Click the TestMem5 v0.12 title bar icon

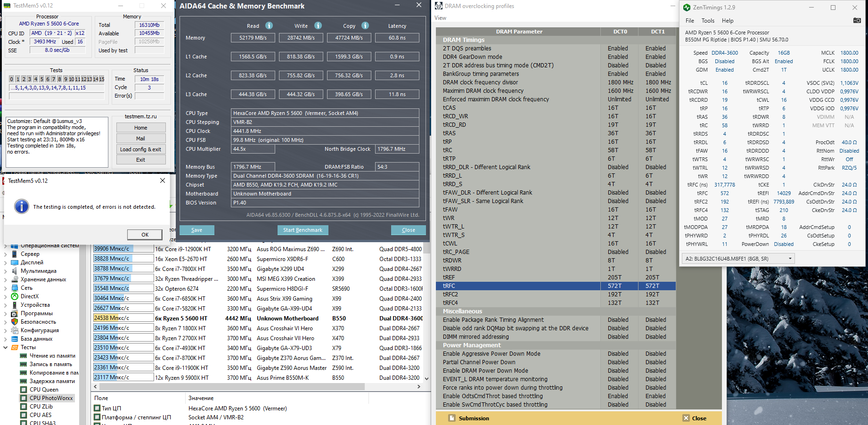pos(7,6)
